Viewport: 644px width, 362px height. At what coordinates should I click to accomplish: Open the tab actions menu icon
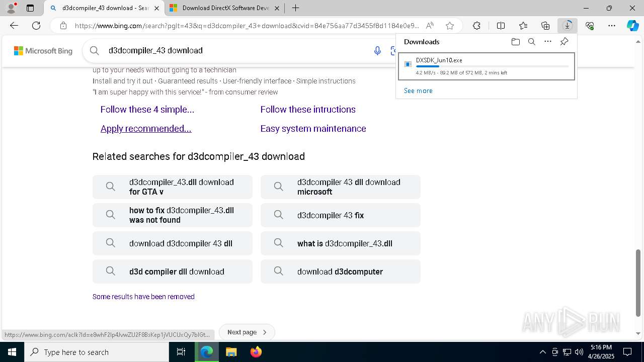(30, 8)
